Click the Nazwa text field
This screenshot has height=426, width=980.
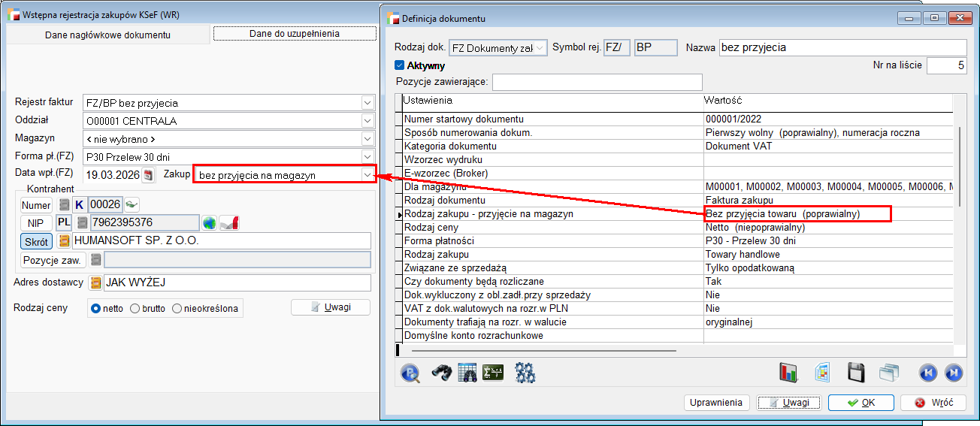pos(842,47)
